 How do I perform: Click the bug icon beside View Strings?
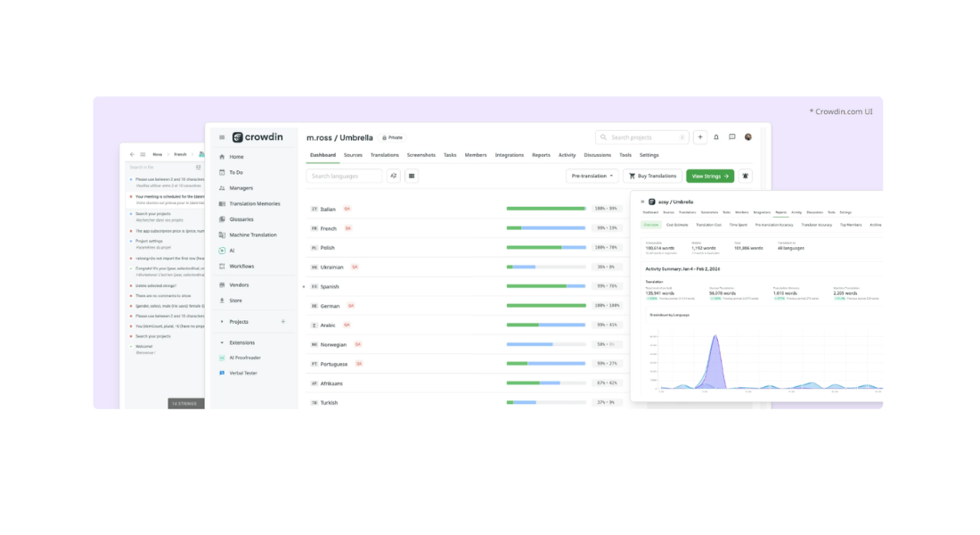pyautogui.click(x=746, y=177)
